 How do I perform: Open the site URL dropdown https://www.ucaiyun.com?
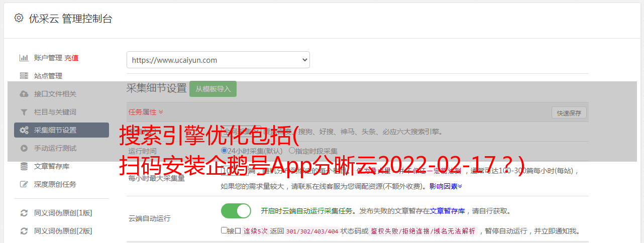tap(218, 60)
